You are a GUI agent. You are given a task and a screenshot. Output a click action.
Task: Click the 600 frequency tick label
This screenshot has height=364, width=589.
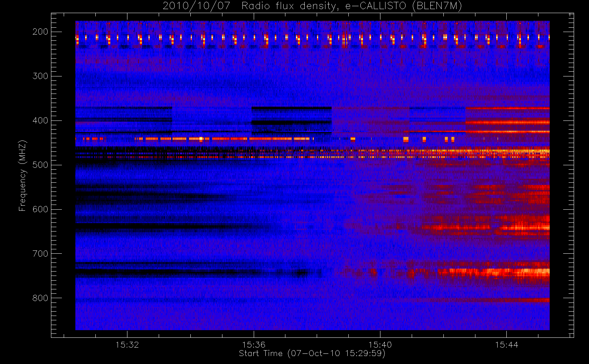pos(40,209)
